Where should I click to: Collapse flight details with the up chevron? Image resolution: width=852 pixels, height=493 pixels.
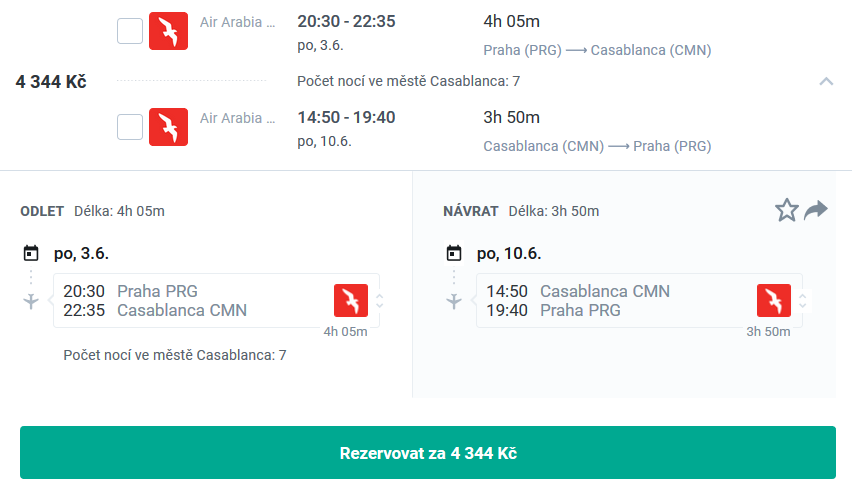pos(826,82)
